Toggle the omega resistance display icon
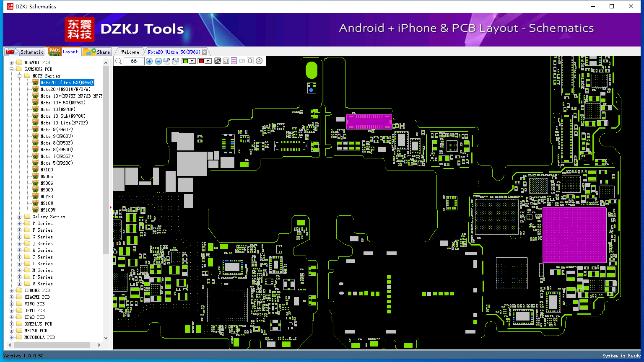This screenshot has width=644, height=362. point(250,61)
